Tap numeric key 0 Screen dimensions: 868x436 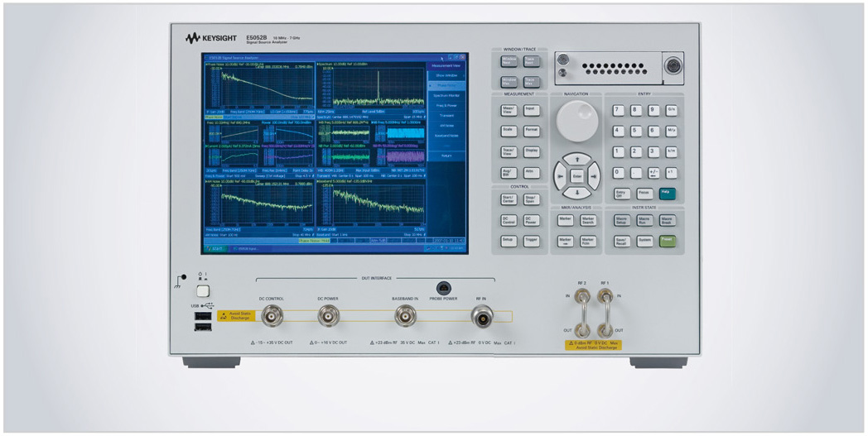click(619, 173)
